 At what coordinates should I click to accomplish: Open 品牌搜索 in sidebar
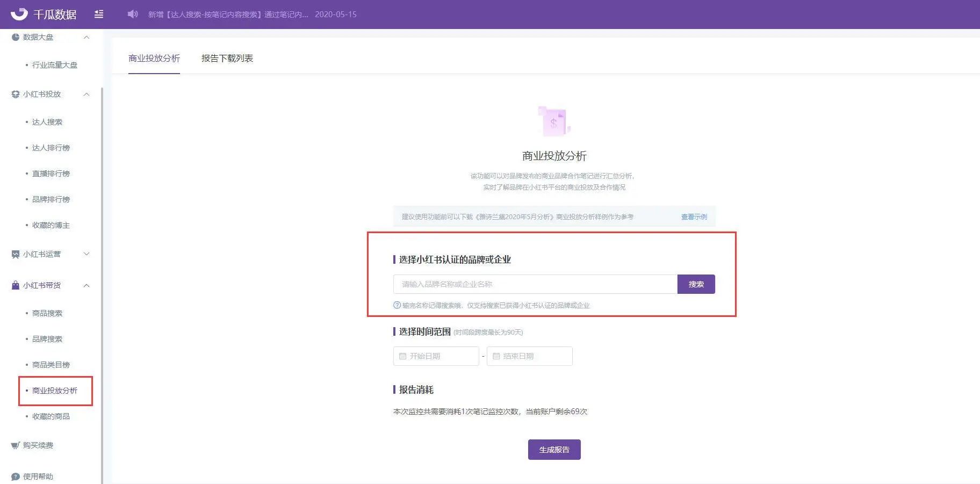[47, 339]
